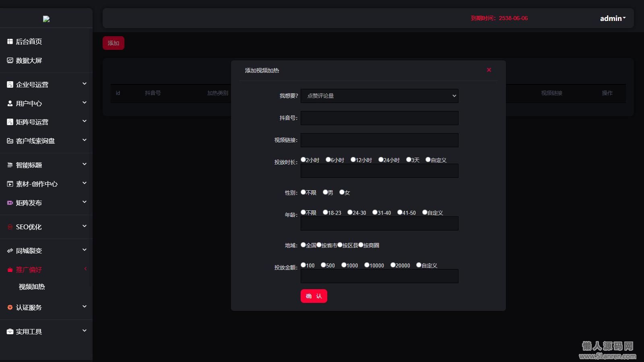Click the 矩阵发布 video camera icon

[x=10, y=203]
